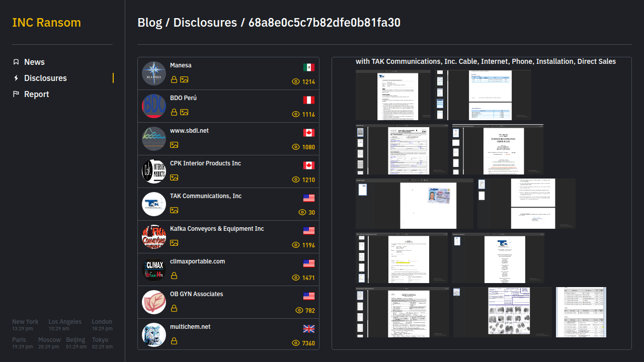Click the News bookmark icon in sidebar
This screenshot has width=644, height=362.
point(16,62)
